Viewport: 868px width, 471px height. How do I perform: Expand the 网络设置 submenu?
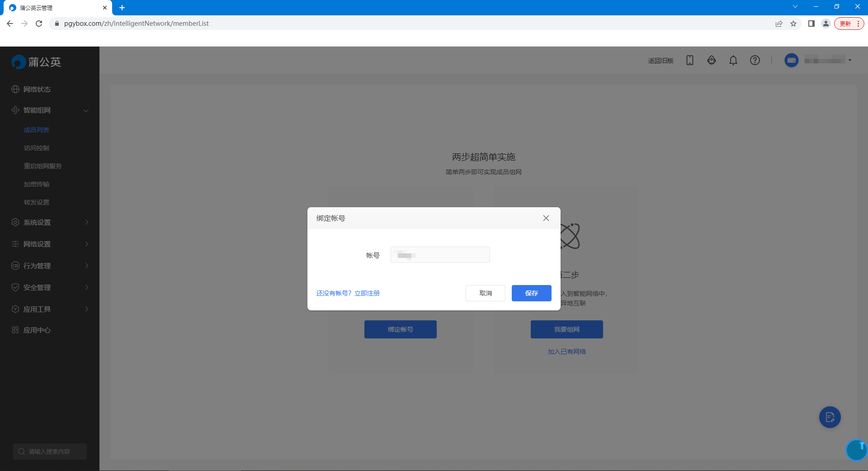click(x=86, y=244)
